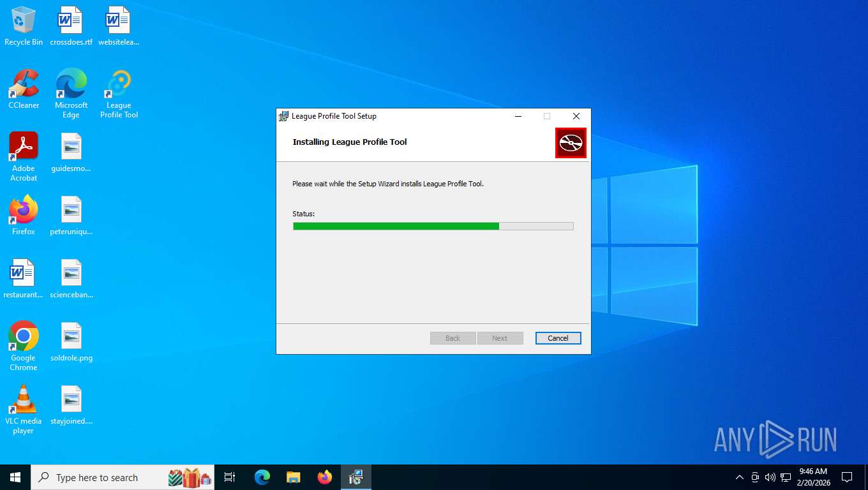Open the restaurant... Word document
This screenshot has width=868, height=490.
point(23,279)
